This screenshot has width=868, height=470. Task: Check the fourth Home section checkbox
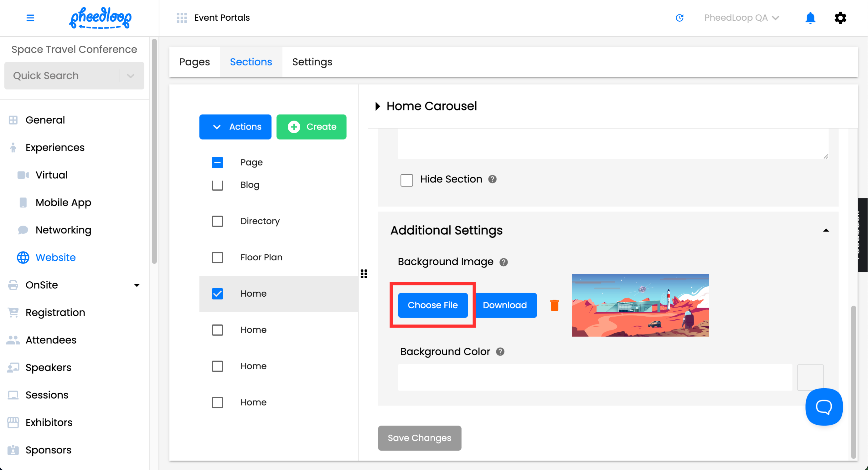click(217, 402)
